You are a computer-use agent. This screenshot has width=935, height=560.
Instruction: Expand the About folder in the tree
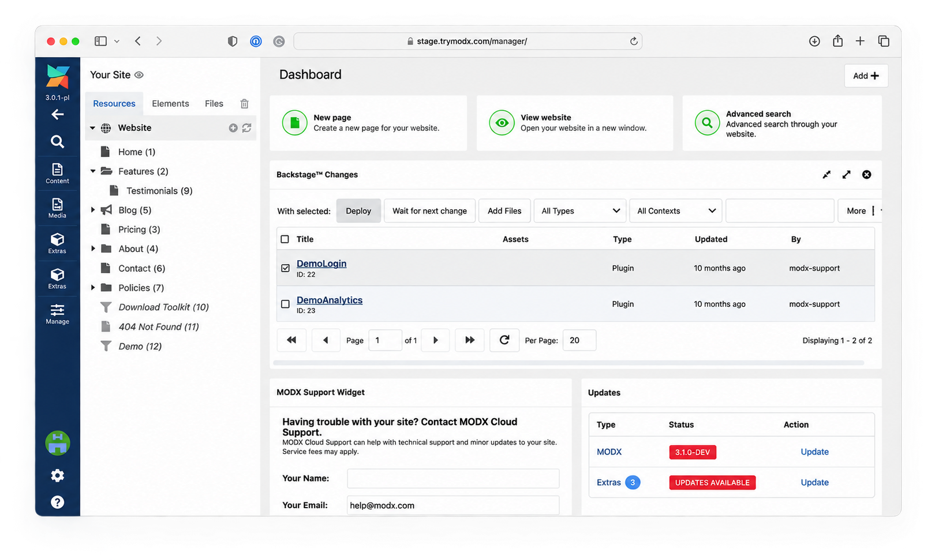(x=93, y=249)
